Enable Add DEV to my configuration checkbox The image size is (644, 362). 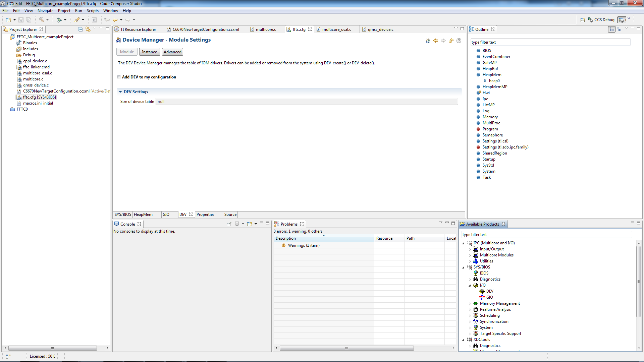tap(119, 77)
